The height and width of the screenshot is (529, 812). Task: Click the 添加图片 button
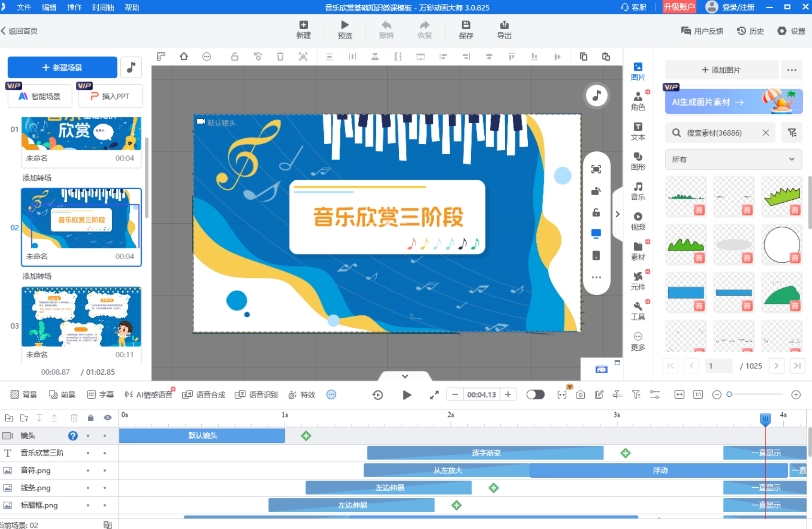pos(721,70)
